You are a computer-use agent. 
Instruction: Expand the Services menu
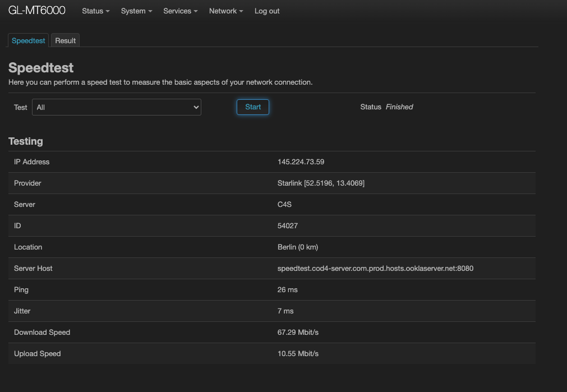click(x=181, y=11)
